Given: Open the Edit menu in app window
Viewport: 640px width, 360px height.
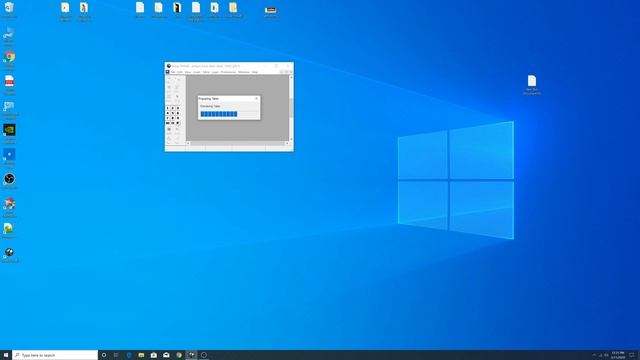Looking at the screenshot, I should (180, 72).
